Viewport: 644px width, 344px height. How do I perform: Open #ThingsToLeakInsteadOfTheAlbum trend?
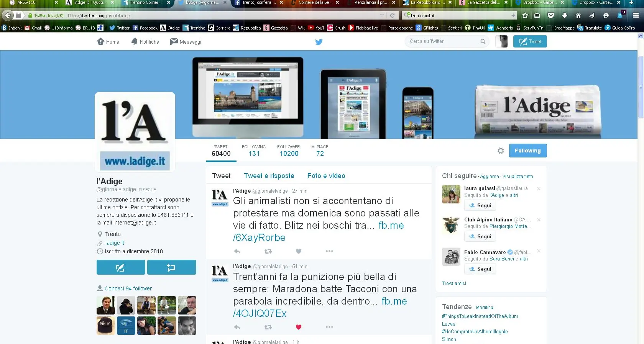click(x=480, y=316)
